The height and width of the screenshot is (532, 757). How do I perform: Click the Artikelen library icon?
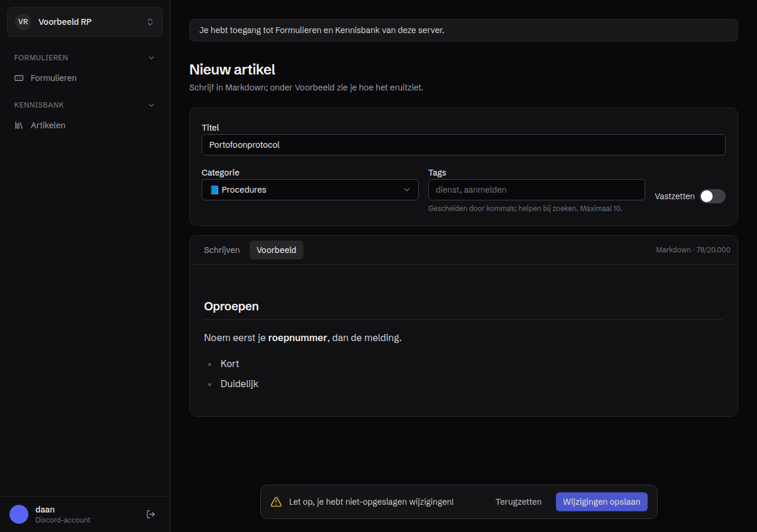point(19,125)
